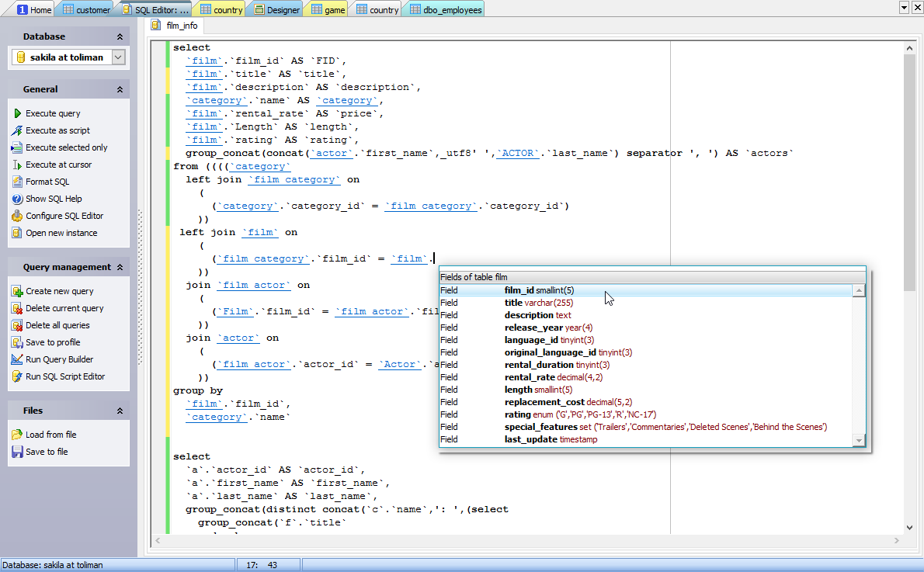Click the Delete current query icon
Viewport: 924px width, 572px height.
pyautogui.click(x=17, y=308)
